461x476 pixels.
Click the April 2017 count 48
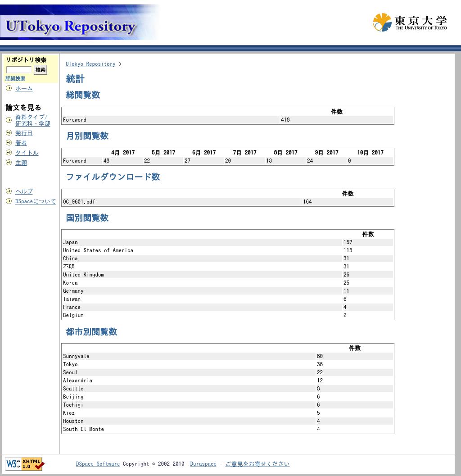tap(106, 161)
